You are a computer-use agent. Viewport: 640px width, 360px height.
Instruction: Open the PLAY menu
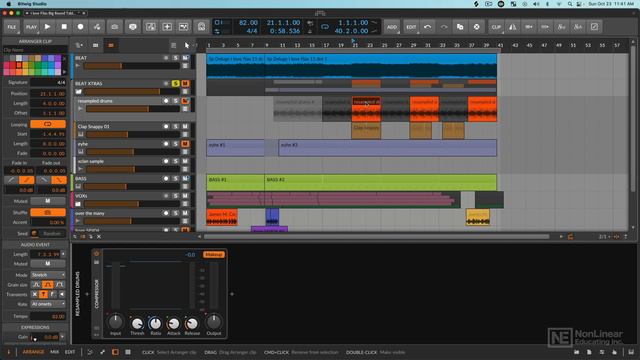point(31,27)
